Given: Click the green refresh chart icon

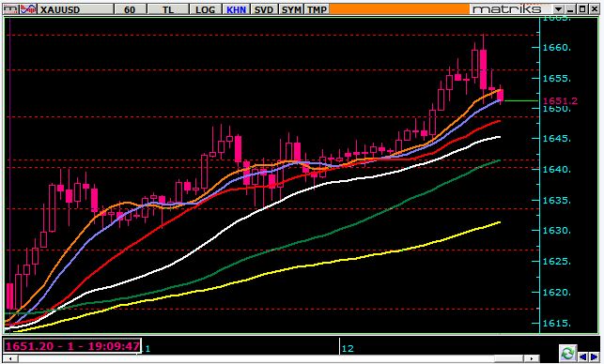Looking at the screenshot, I should [x=568, y=354].
